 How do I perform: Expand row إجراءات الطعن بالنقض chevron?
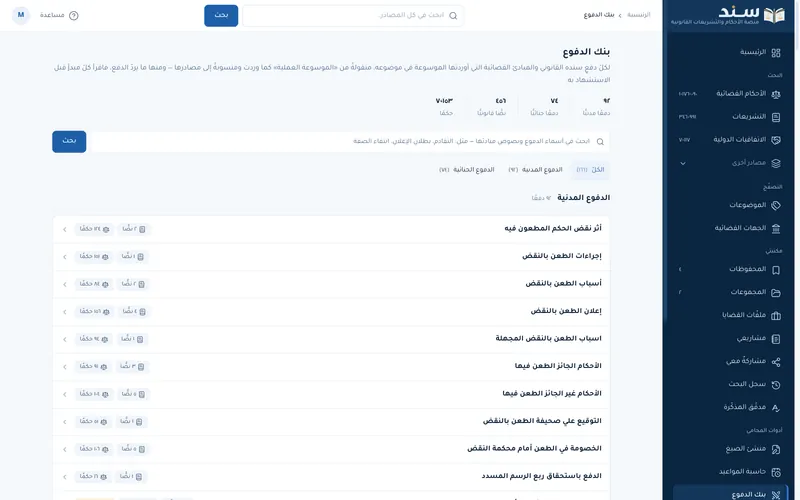65,257
